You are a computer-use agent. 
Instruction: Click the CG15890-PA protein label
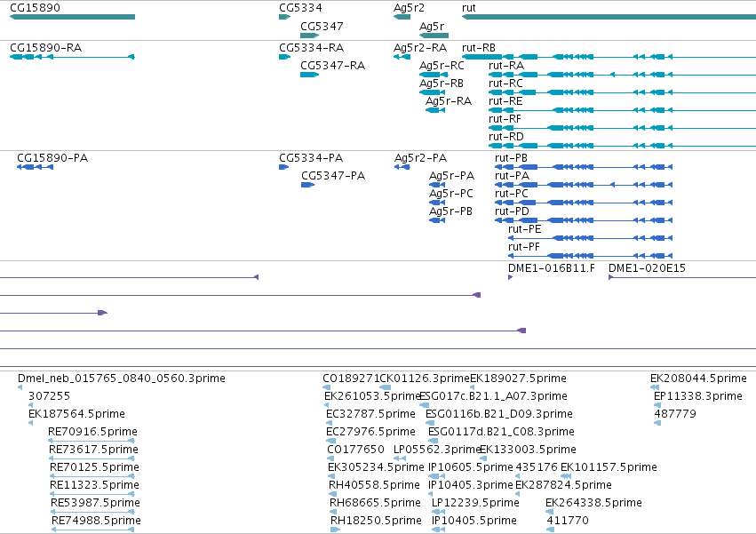pos(52,158)
